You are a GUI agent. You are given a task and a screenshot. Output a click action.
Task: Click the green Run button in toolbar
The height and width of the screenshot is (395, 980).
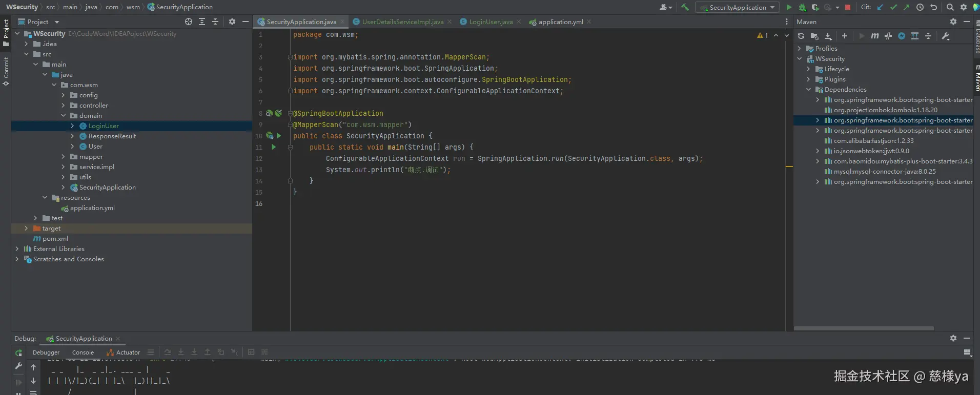click(x=789, y=7)
